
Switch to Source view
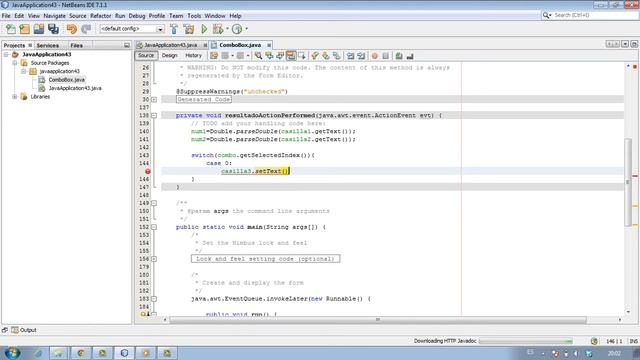[x=146, y=56]
